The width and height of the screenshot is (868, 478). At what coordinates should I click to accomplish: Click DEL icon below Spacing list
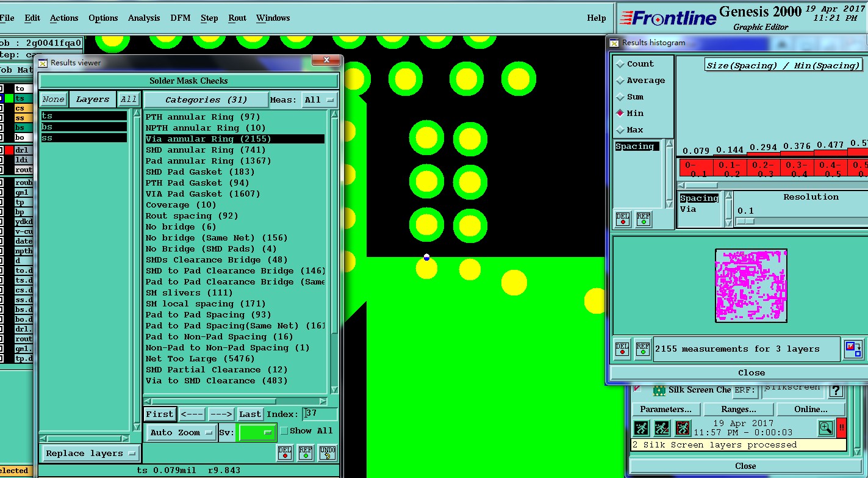(x=623, y=219)
